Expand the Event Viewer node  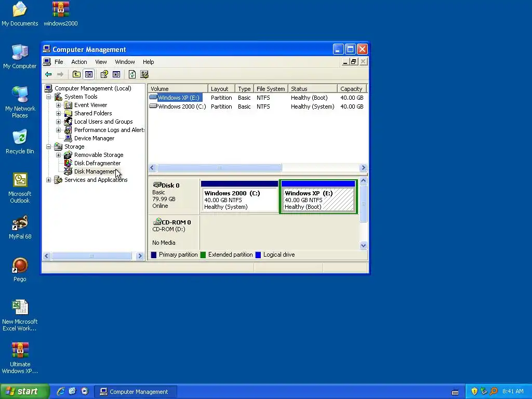58,105
